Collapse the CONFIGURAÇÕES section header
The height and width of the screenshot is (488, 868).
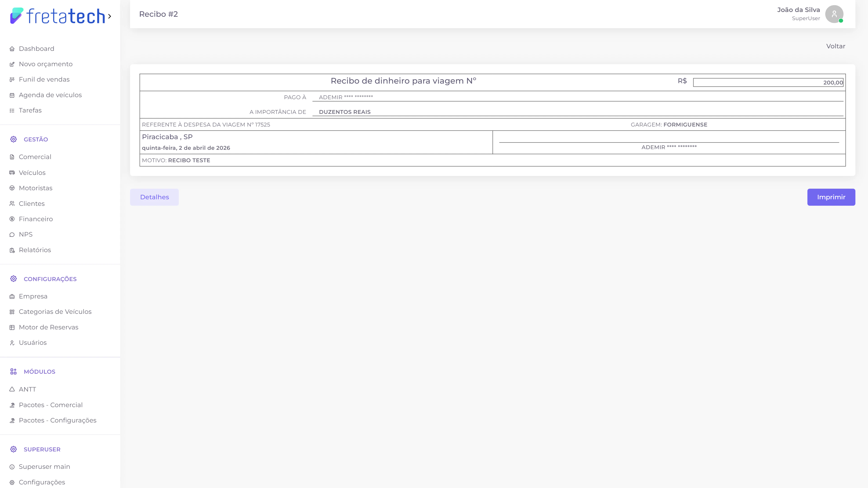(50, 279)
